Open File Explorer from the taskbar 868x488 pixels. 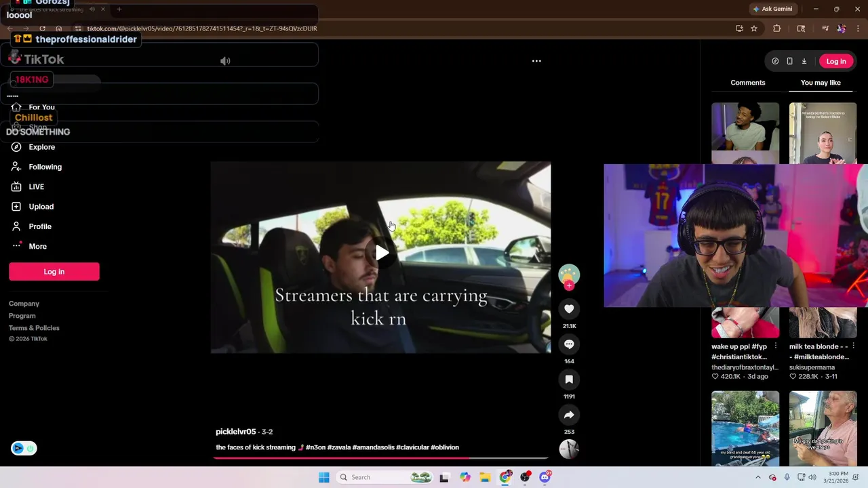click(x=485, y=477)
